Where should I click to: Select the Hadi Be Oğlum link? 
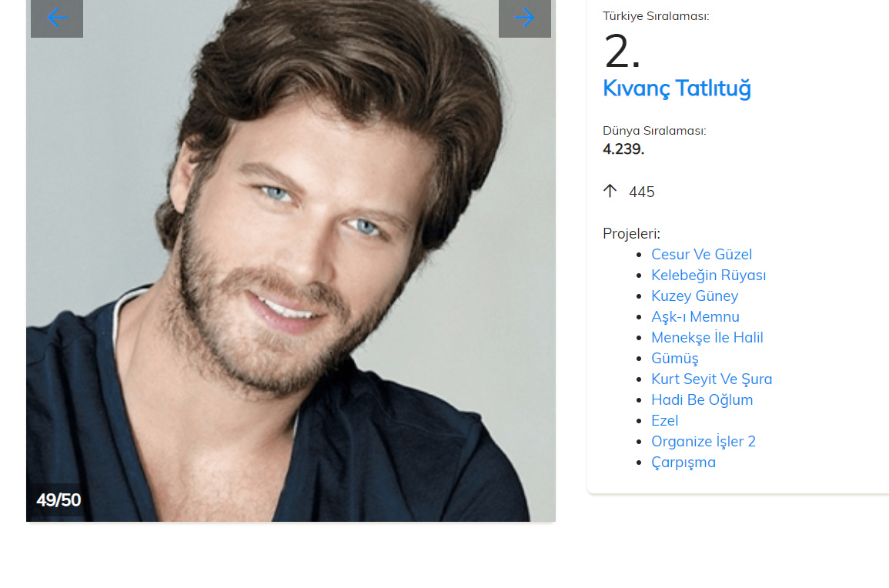tap(702, 399)
